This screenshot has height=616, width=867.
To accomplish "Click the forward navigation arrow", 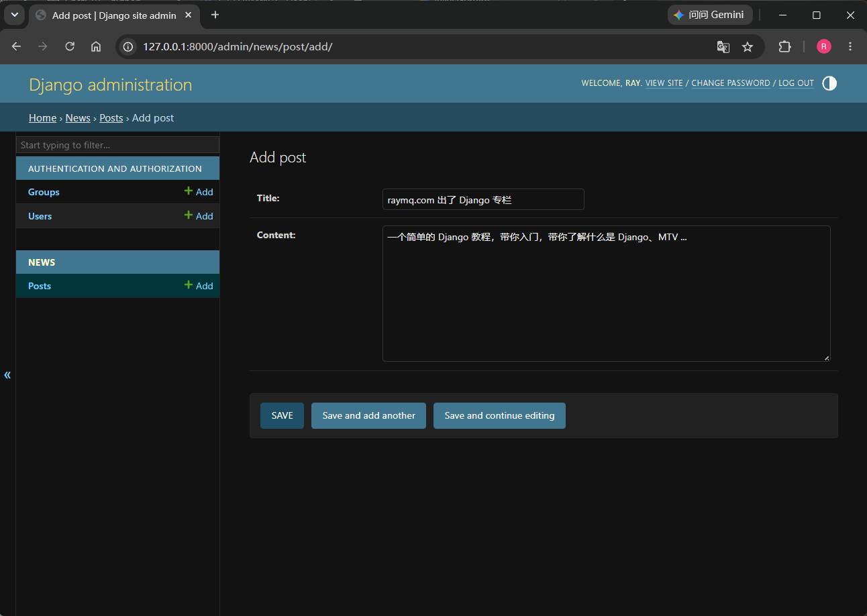I will pyautogui.click(x=43, y=46).
